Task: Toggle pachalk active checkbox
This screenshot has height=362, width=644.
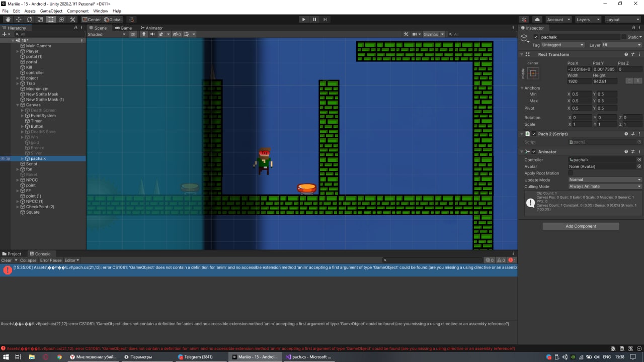Action: pos(536,37)
